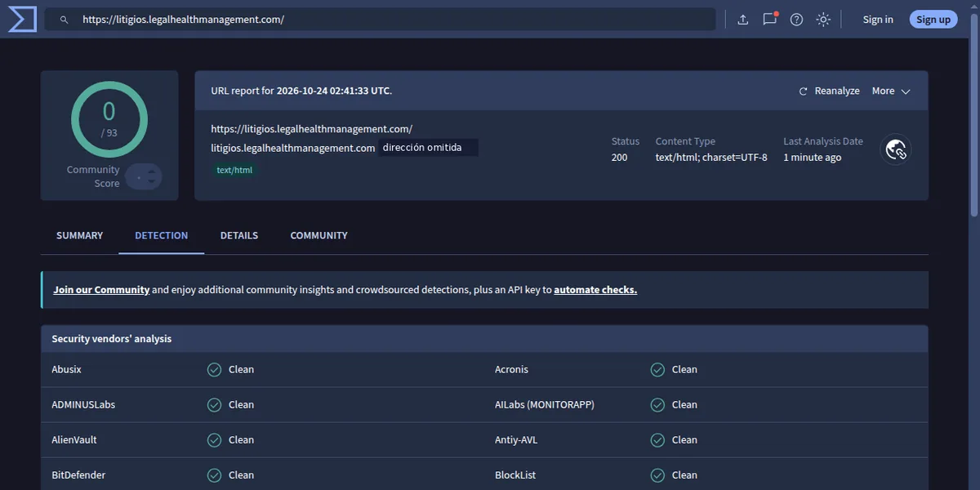The width and height of the screenshot is (980, 490).
Task: Click the search magnifier icon
Action: [x=65, y=20]
